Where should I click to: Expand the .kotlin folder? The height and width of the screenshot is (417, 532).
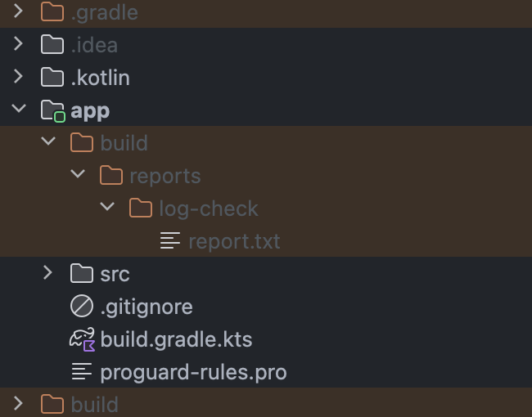pyautogui.click(x=18, y=77)
